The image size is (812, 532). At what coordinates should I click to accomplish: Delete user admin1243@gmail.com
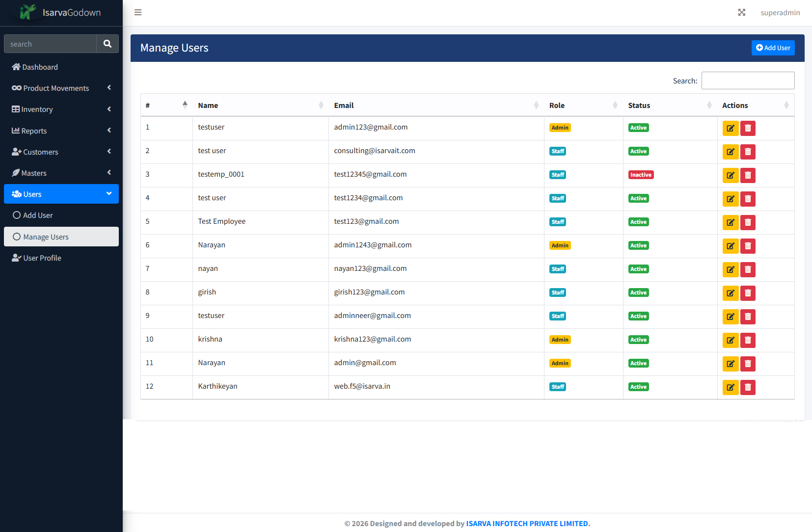tap(748, 246)
